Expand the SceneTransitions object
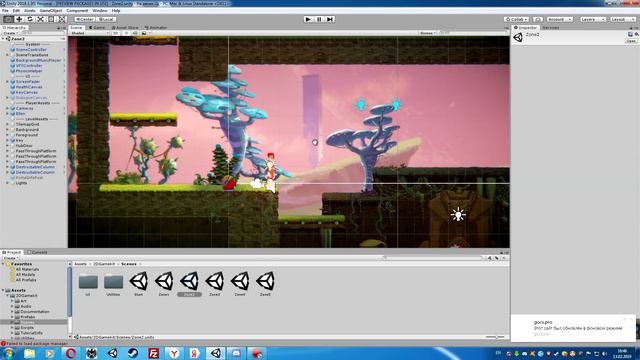Screen dimensions: 640x360 point(7,55)
